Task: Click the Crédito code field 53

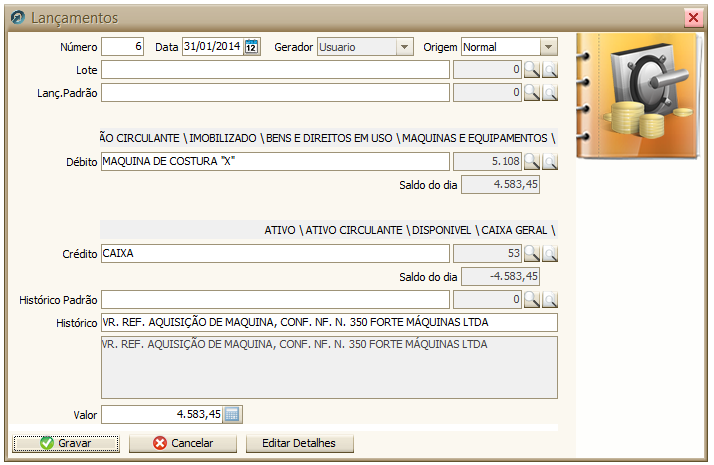Action: pyautogui.click(x=487, y=253)
